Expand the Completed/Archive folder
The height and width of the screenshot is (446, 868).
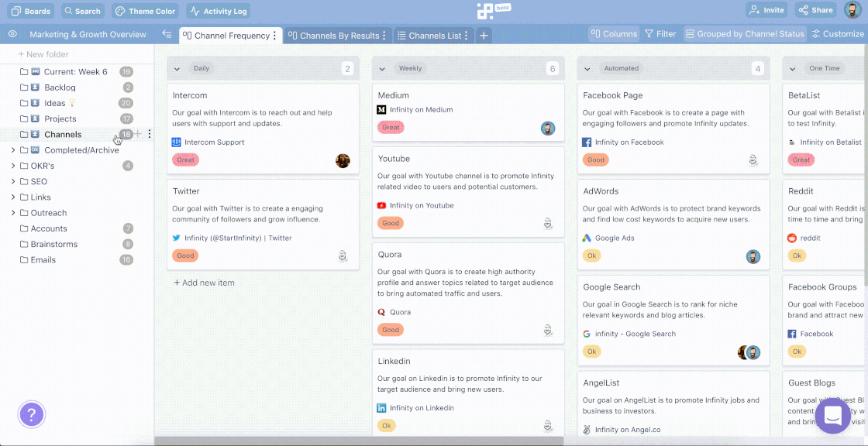(x=13, y=150)
